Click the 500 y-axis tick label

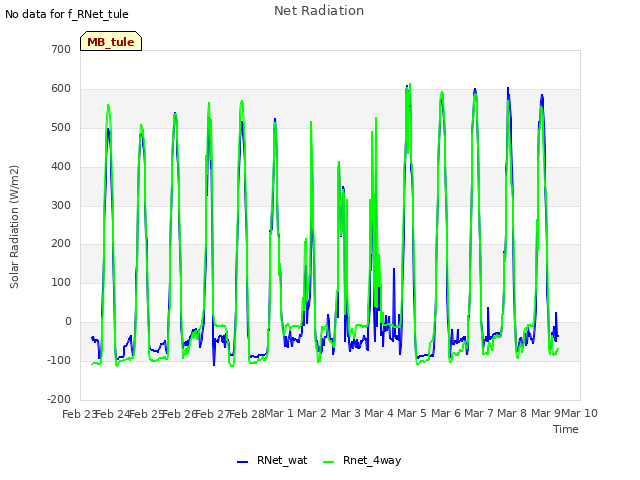[61, 127]
